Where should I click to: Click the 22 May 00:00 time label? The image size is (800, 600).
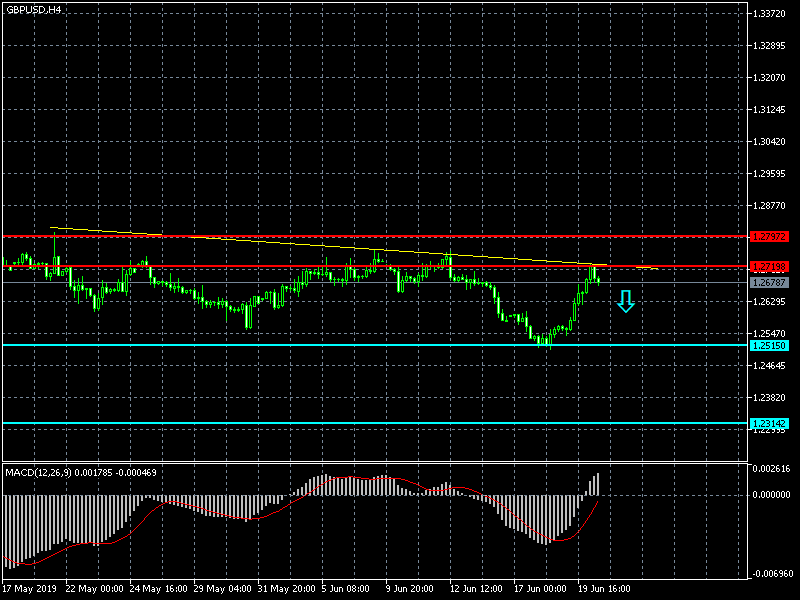click(x=94, y=589)
